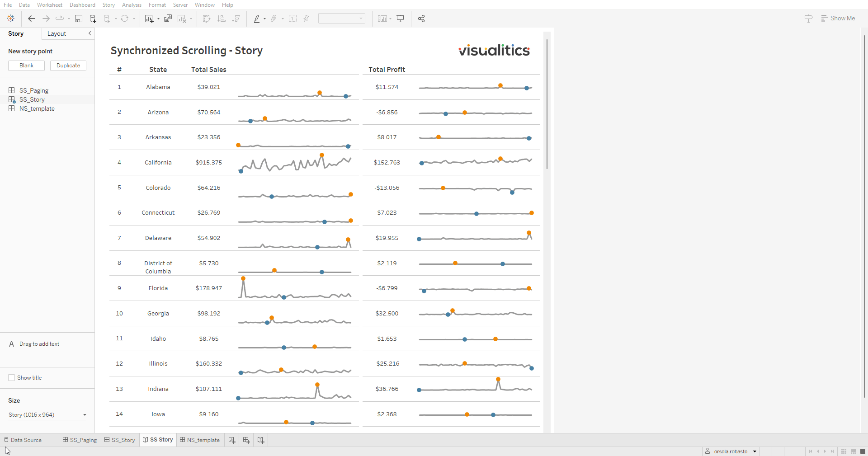This screenshot has height=456, width=868.
Task: Open the Server menu
Action: pyautogui.click(x=180, y=5)
